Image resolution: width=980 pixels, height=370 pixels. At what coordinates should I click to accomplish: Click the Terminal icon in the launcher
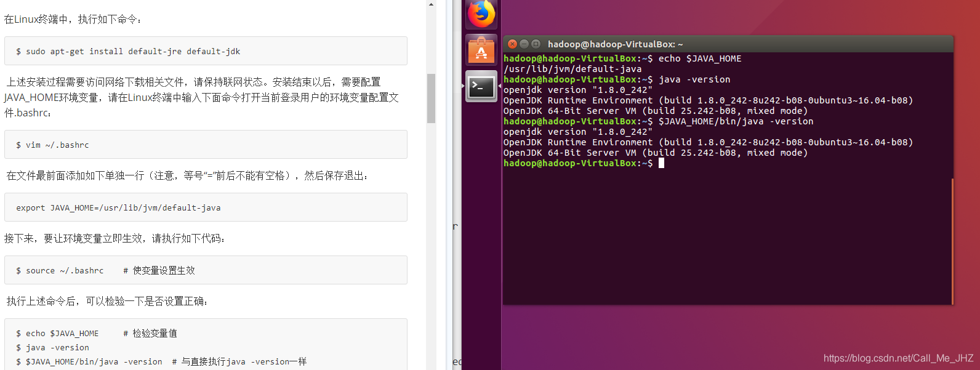point(481,86)
